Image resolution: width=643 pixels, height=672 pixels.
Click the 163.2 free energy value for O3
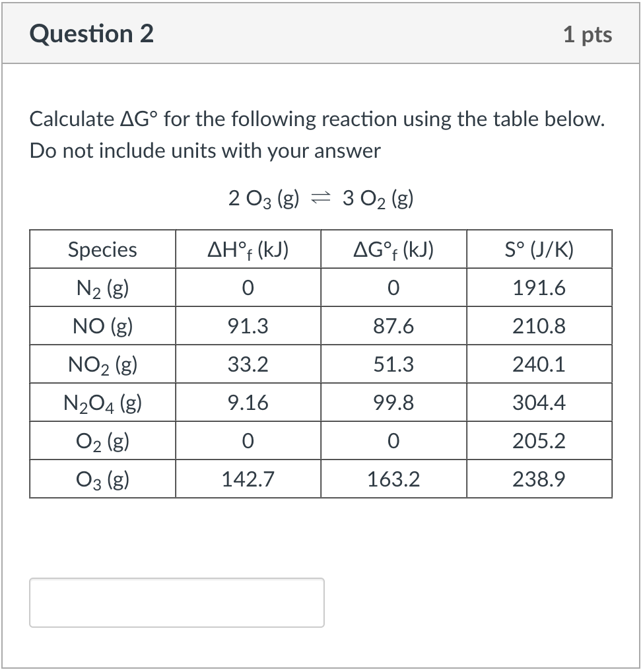[393, 479]
